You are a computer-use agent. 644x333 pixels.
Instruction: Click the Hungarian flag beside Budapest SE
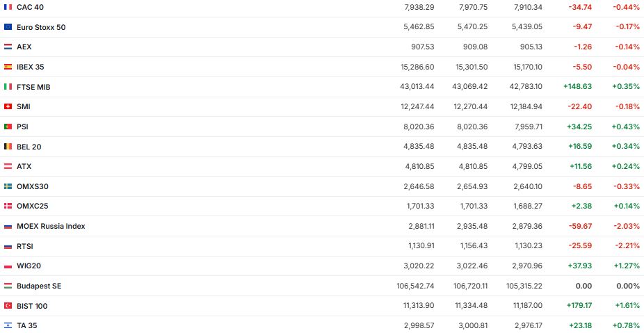pos(8,286)
